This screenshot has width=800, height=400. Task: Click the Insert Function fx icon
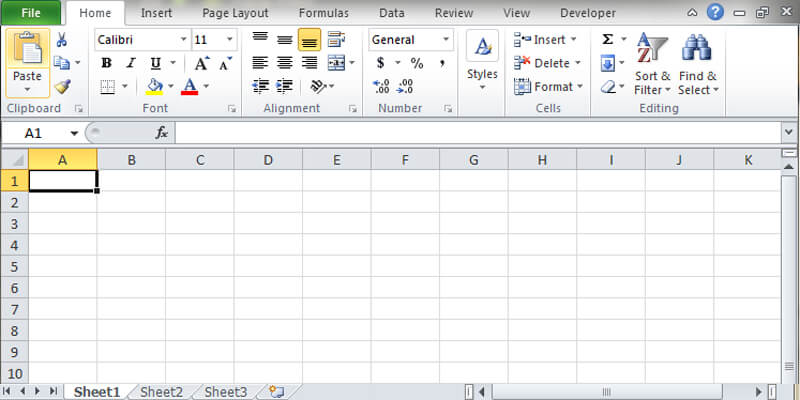[162, 133]
